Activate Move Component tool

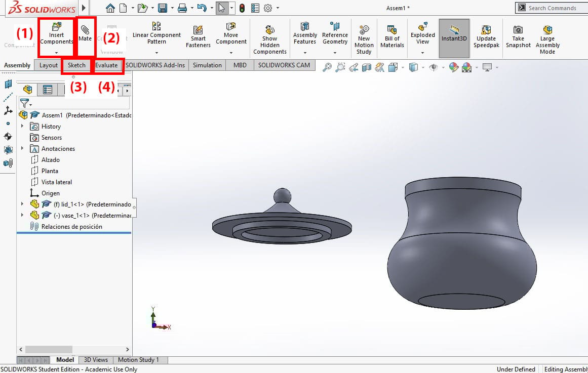[x=231, y=33]
